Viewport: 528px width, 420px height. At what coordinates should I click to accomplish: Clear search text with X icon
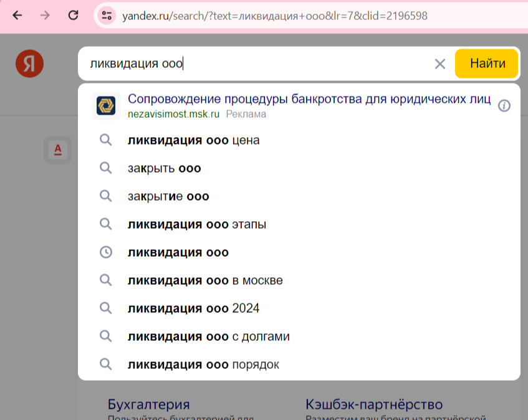point(440,64)
